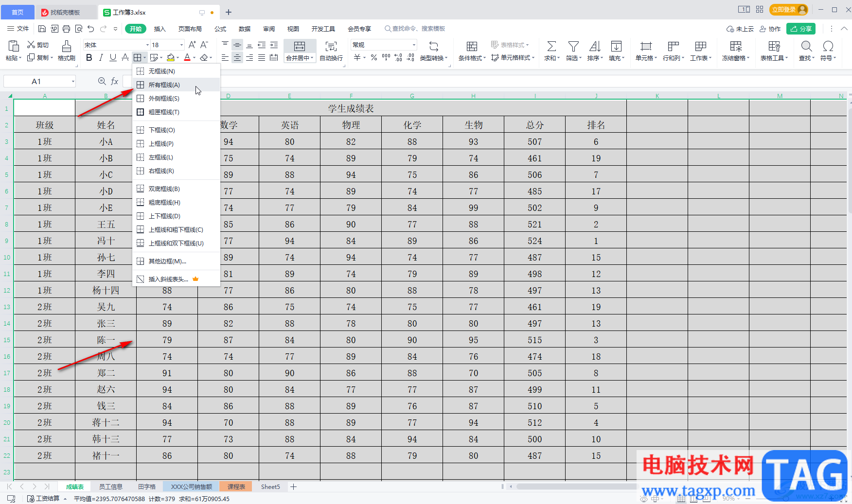
Task: Toggle Merge and Center (合并居中)
Action: click(x=300, y=51)
